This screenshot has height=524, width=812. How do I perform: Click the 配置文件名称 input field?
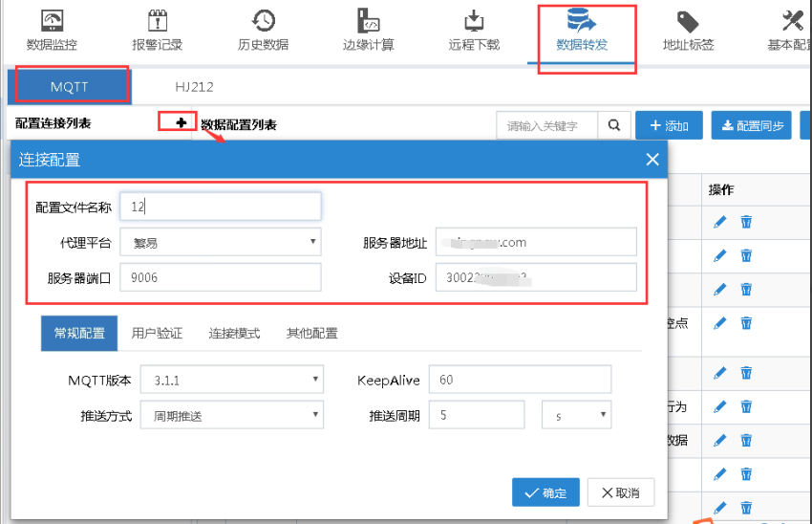221,207
